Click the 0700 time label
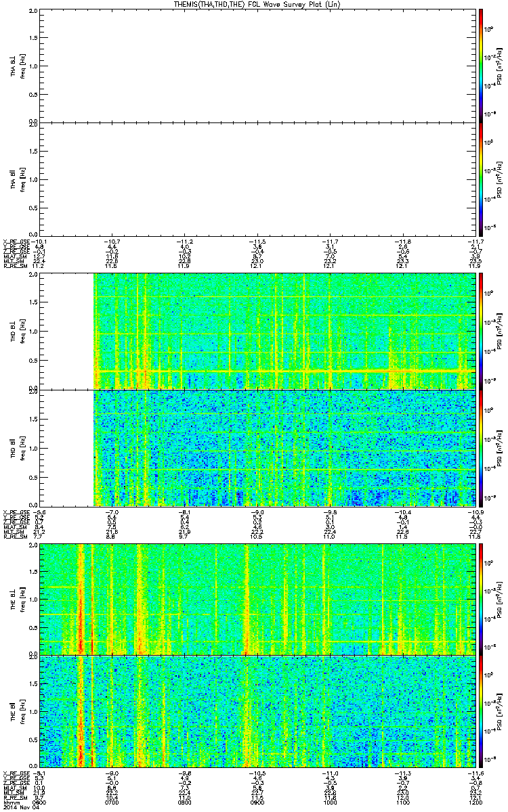 [x=112, y=803]
